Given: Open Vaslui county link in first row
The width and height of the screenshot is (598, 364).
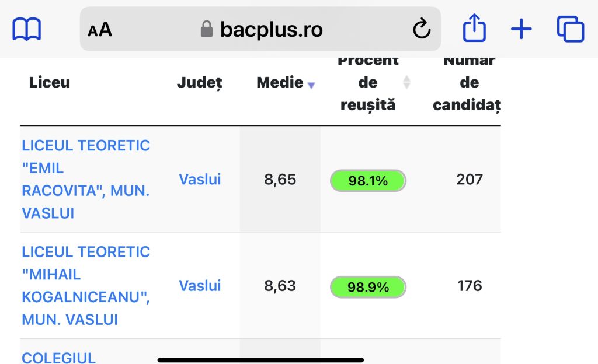Looking at the screenshot, I should [x=200, y=179].
